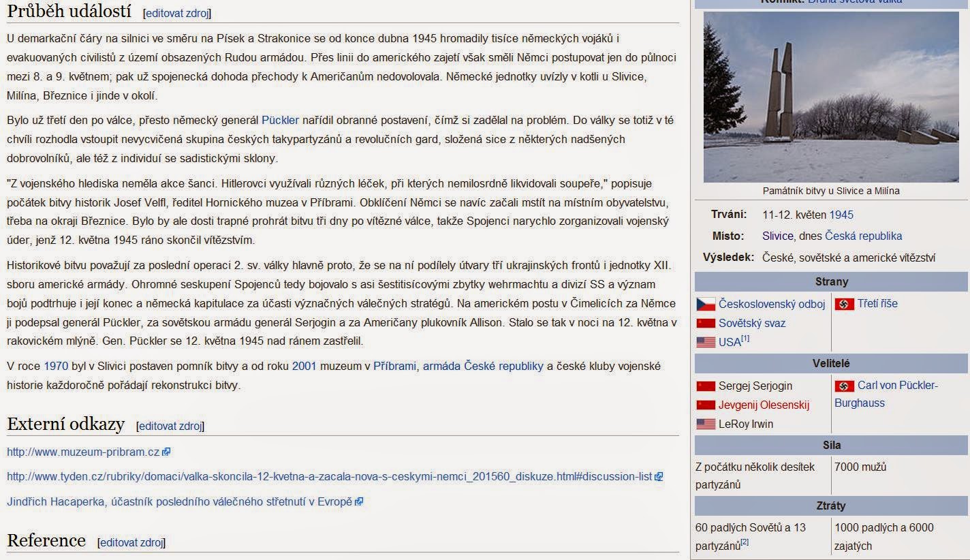Click the USA flag icon in Strany
The width and height of the screenshot is (970, 560).
tap(706, 343)
